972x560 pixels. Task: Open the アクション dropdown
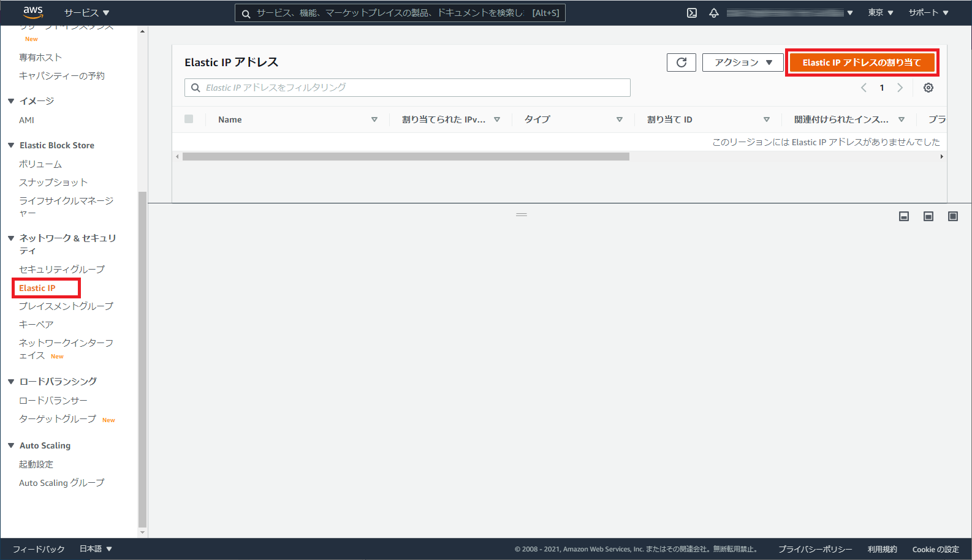pyautogui.click(x=743, y=62)
